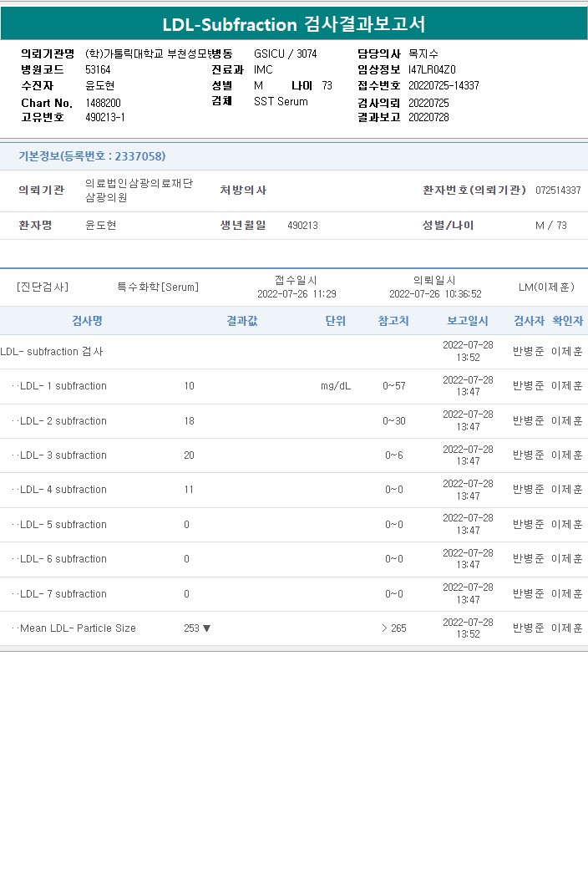Viewport: 588px width, 890px height.
Task: Click birth date value '490213'
Action: point(302,226)
